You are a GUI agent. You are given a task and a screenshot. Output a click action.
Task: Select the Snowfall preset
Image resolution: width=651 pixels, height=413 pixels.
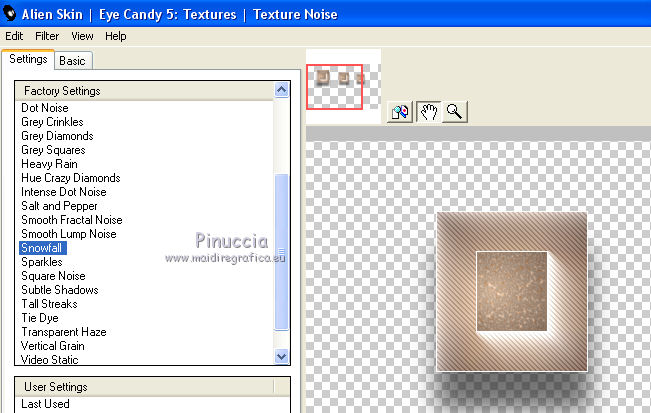coord(42,248)
